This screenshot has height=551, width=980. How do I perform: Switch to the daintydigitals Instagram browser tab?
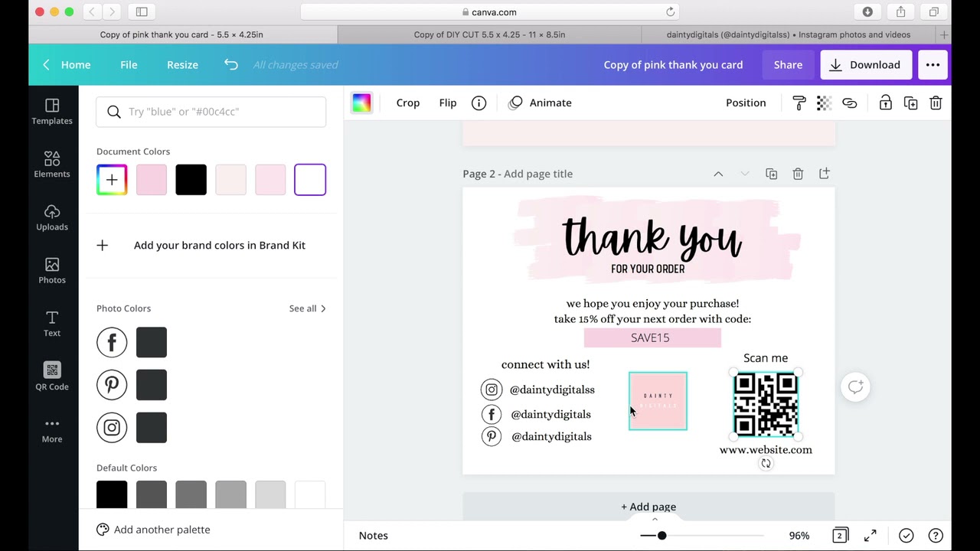point(789,34)
